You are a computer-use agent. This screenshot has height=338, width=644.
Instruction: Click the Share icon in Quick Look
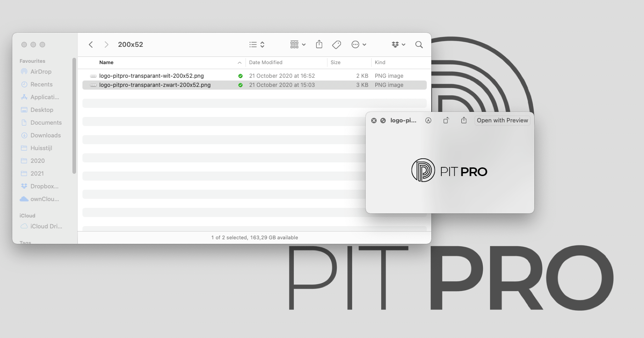click(464, 120)
